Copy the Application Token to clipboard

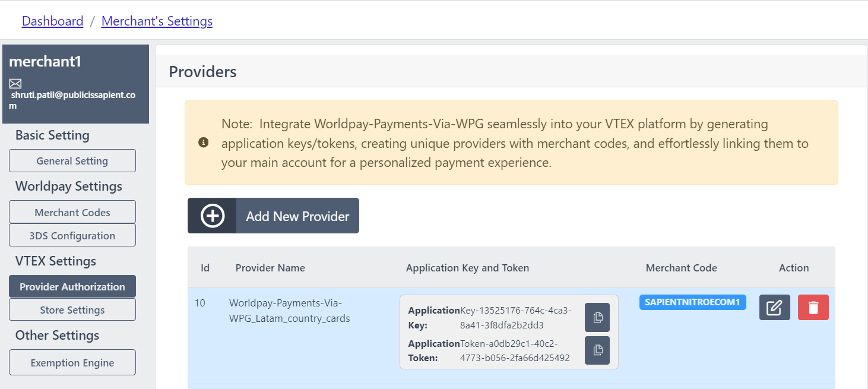pos(597,350)
